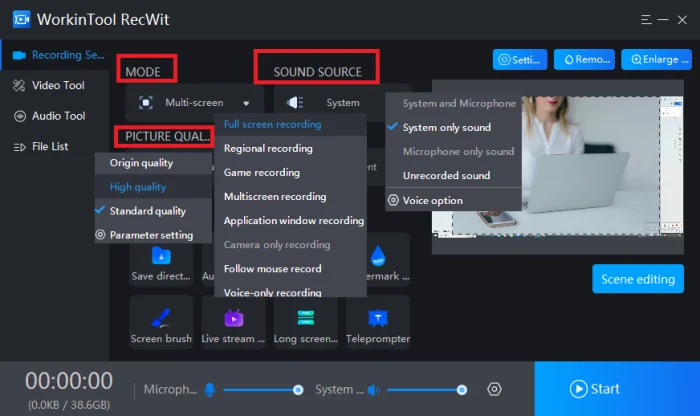The width and height of the screenshot is (700, 416).
Task: Open audio settings gear in bottom bar
Action: coord(494,389)
